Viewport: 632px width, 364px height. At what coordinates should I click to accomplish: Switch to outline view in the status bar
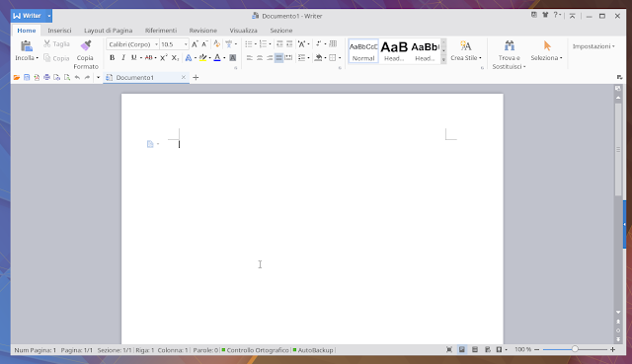click(475, 350)
